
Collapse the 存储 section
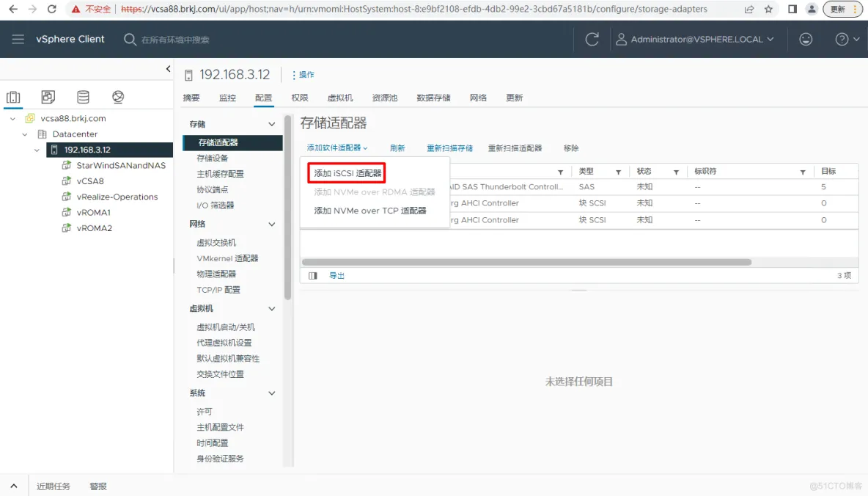point(272,124)
